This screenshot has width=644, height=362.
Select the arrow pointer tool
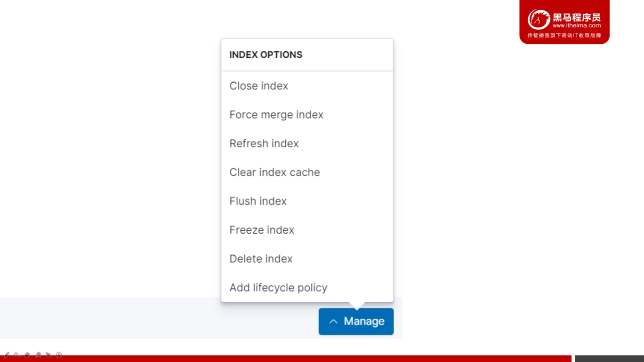pos(48,355)
